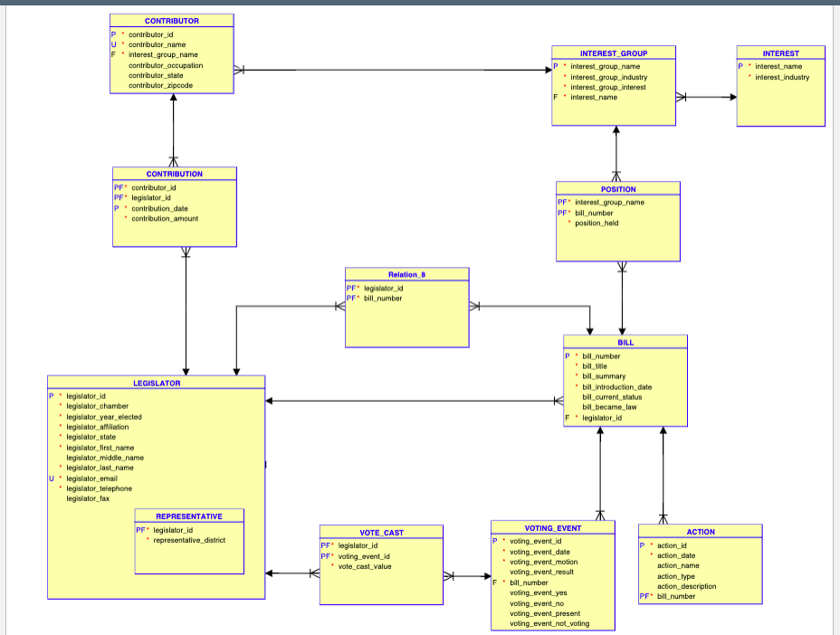Click interest_group_name in CONTRIBUTOR entity

click(x=163, y=54)
